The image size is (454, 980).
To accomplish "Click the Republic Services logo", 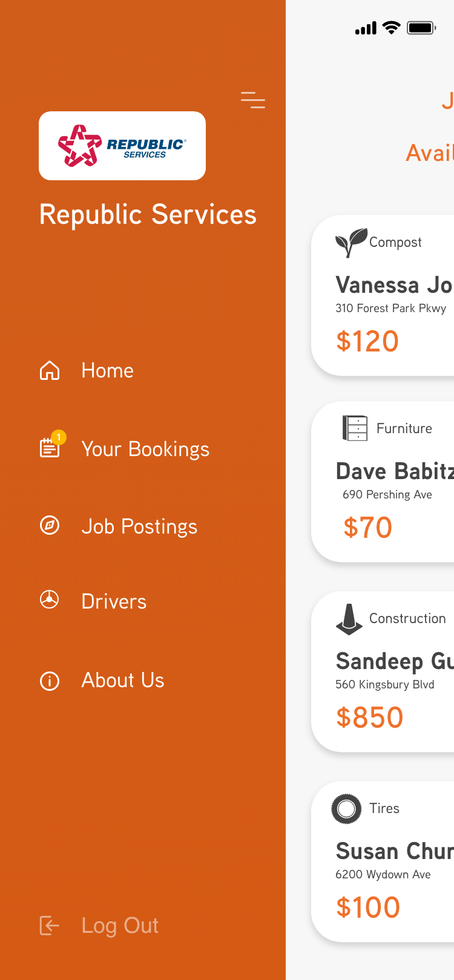I will click(122, 146).
